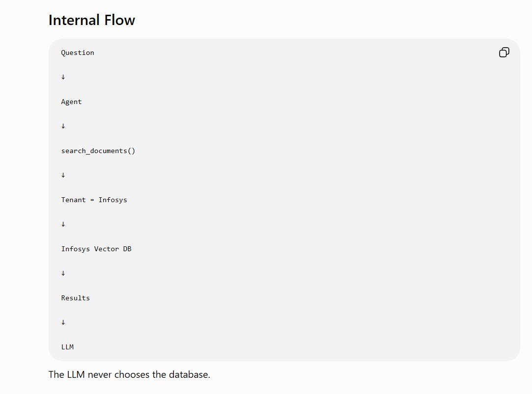The width and height of the screenshot is (532, 394).
Task: Click the Results line in the code
Action: click(x=75, y=298)
